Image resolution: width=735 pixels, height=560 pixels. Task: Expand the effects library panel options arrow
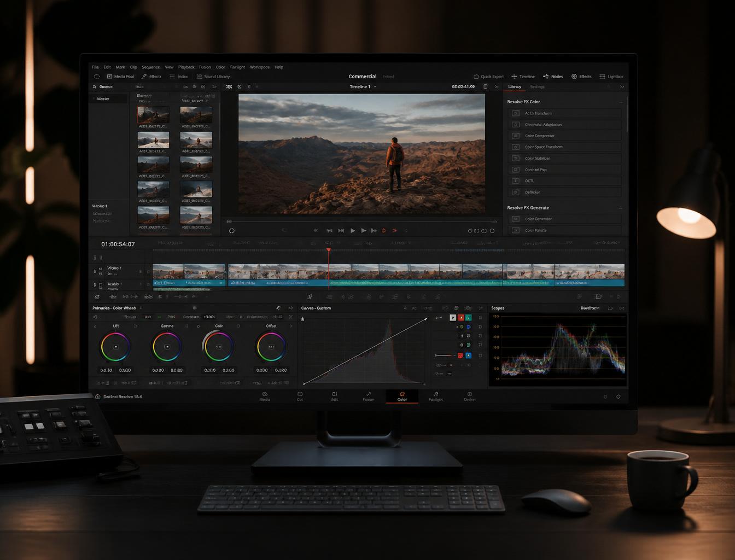pyautogui.click(x=622, y=87)
